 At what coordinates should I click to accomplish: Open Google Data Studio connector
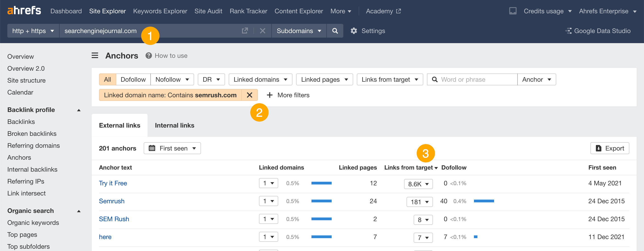[x=598, y=31]
